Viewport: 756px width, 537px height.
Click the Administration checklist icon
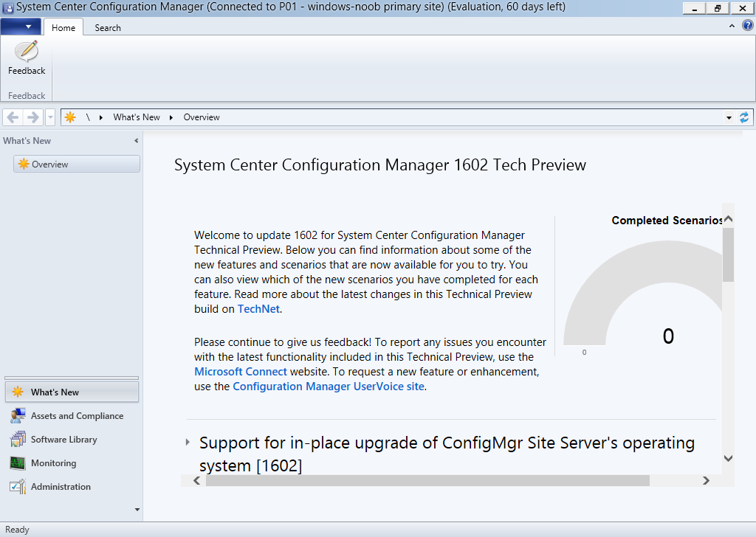(18, 486)
